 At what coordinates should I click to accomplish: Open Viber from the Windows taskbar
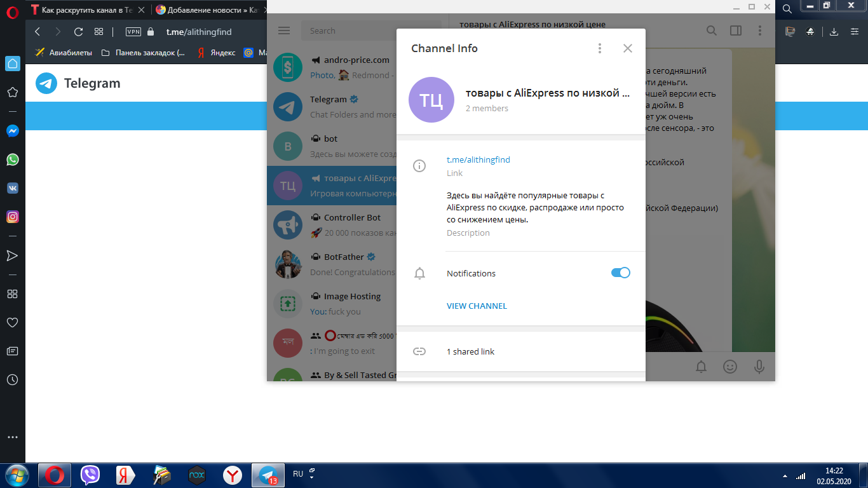point(90,475)
